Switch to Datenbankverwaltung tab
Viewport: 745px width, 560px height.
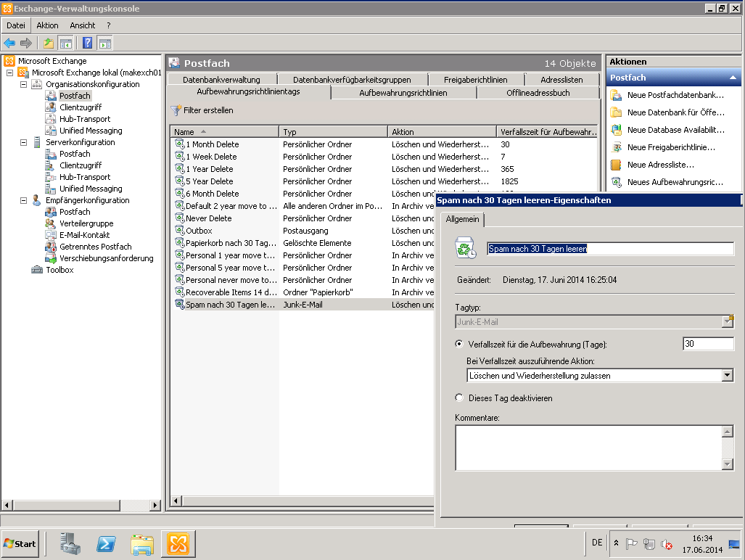tap(221, 79)
